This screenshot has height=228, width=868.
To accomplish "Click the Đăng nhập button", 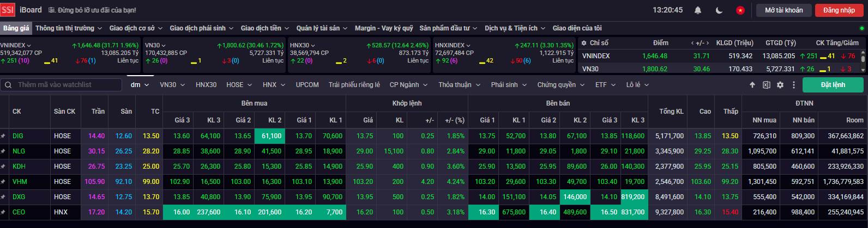I will [839, 10].
